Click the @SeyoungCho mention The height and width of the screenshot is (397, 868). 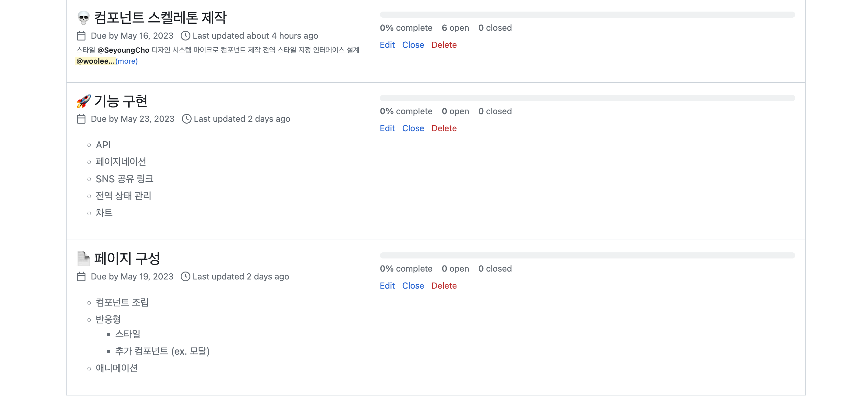(x=123, y=50)
